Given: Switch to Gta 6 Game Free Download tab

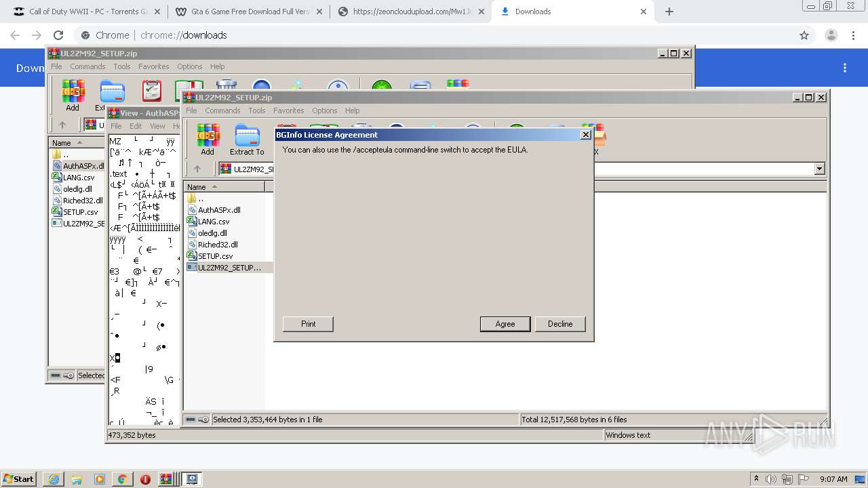Looking at the screenshot, I should click(x=248, y=12).
